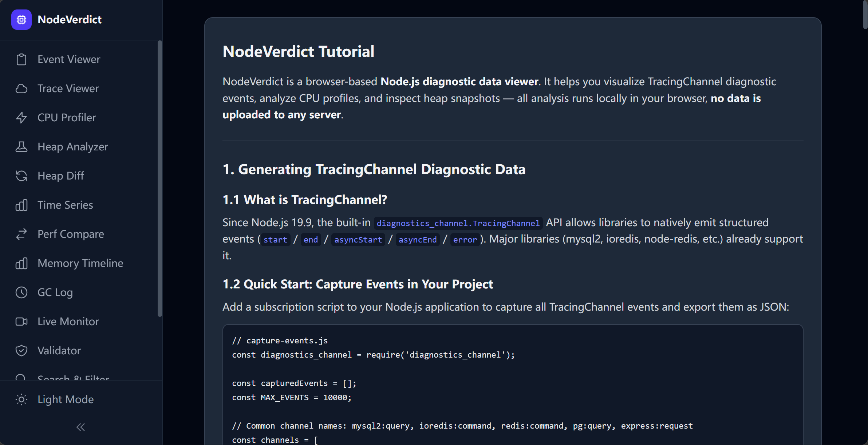868x445 pixels.
Task: Click inline code 'diagnostics_channel.TracingChannel'
Action: point(458,223)
